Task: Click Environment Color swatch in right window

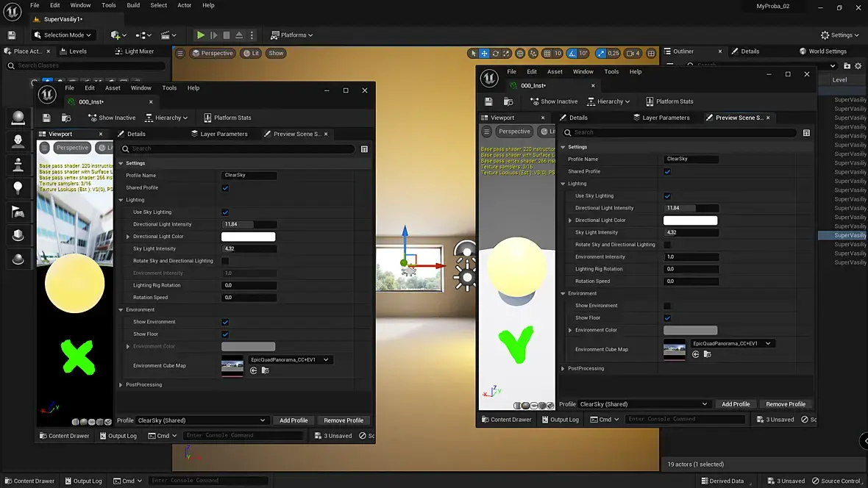Action: pos(690,330)
